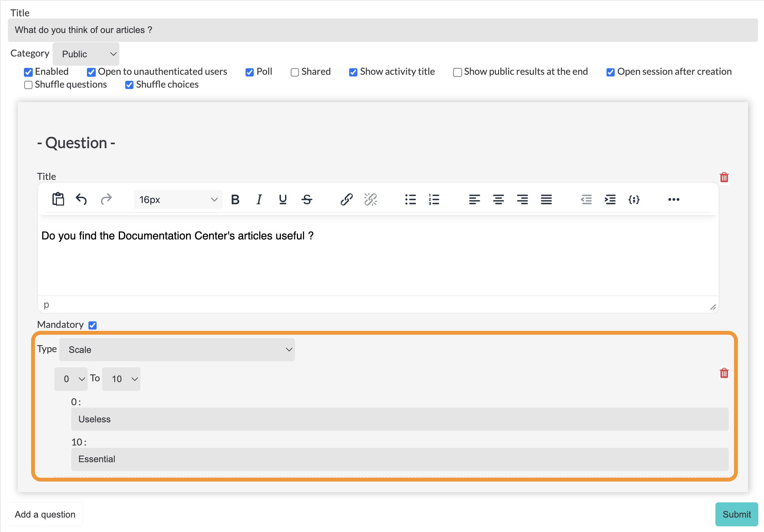The width and height of the screenshot is (764, 532).
Task: Redo the last edit
Action: (106, 199)
